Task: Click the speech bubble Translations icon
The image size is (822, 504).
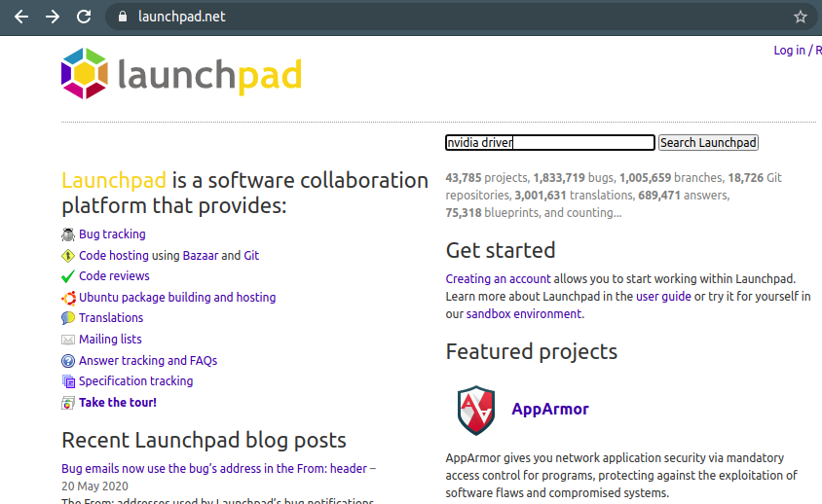Action: [68, 318]
